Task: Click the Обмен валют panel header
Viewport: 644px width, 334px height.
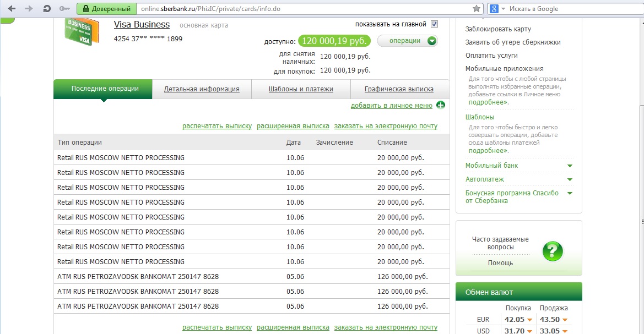Action: coord(519,292)
